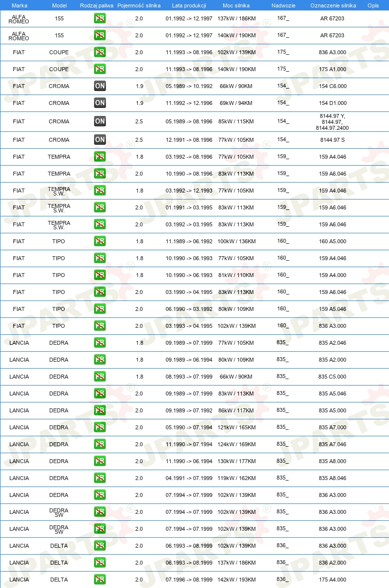Select power cell '100kW / 136KM'

[237, 241]
